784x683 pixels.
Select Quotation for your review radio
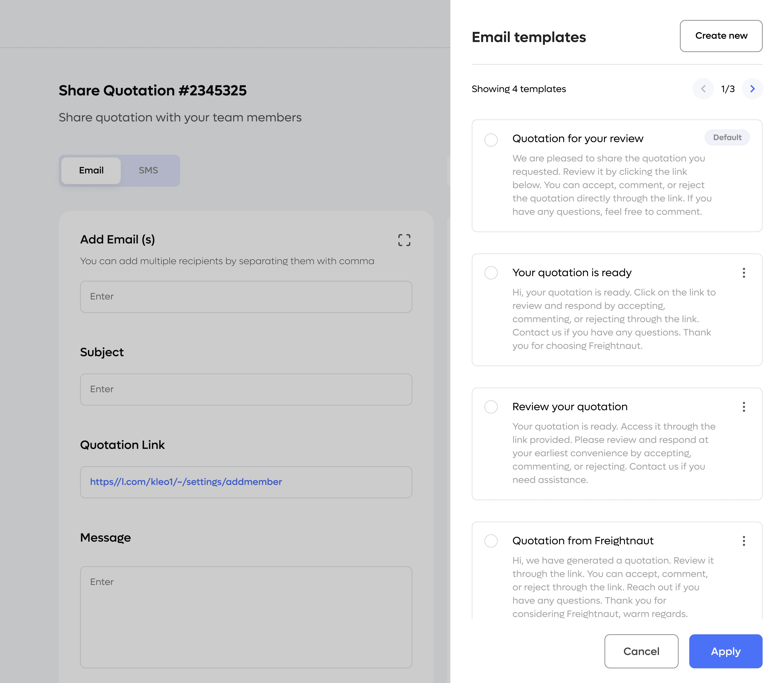coord(491,140)
